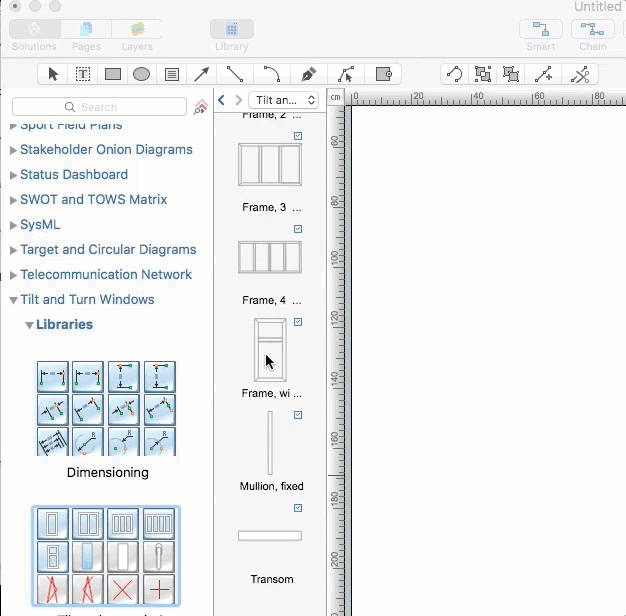This screenshot has height=616, width=626.
Task: Expand the SysML solution
Action: click(13, 225)
